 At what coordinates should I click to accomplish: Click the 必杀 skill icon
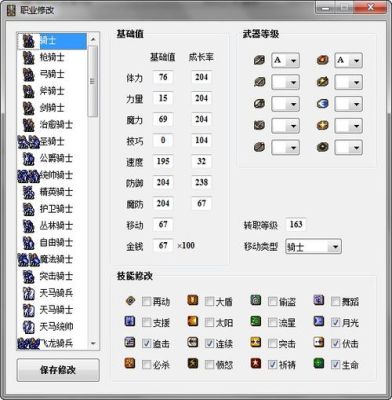130,364
